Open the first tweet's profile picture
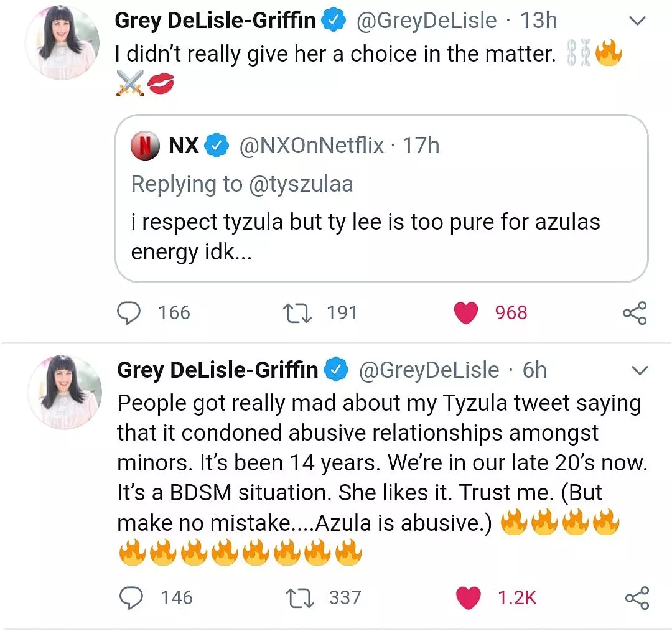 tap(62, 42)
